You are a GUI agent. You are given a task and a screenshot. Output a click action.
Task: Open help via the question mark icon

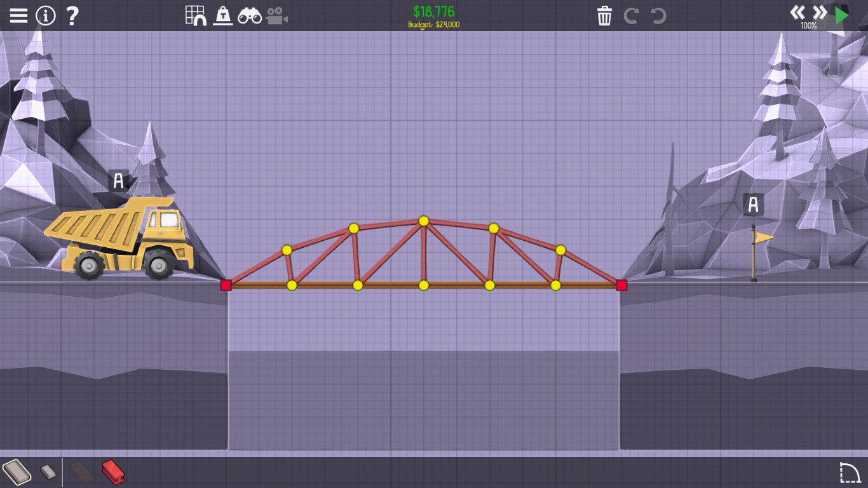coord(72,15)
